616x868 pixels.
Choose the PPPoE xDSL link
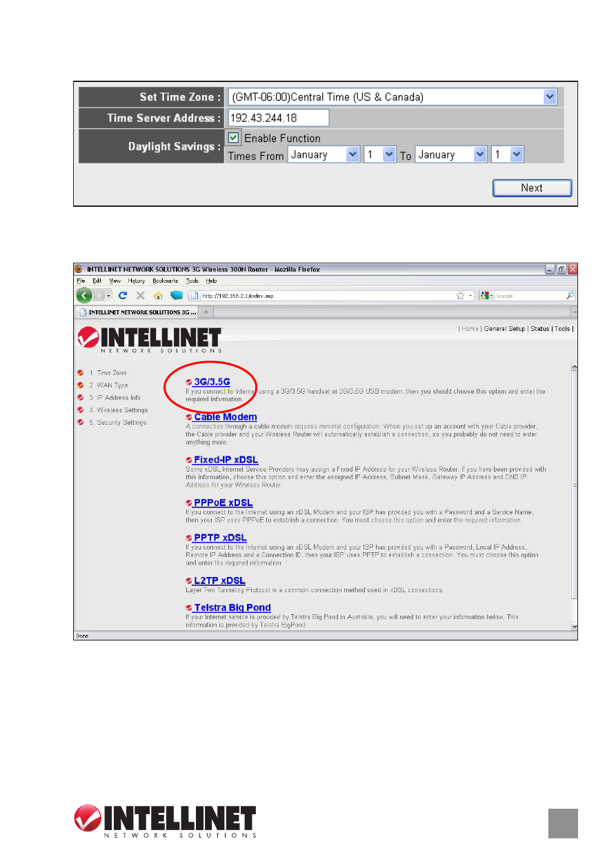pos(223,503)
